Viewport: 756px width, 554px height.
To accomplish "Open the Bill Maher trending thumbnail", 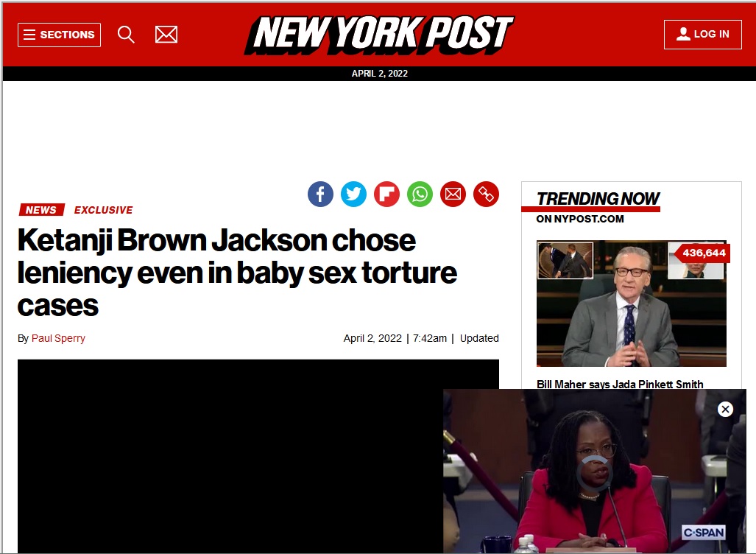I will coord(631,304).
